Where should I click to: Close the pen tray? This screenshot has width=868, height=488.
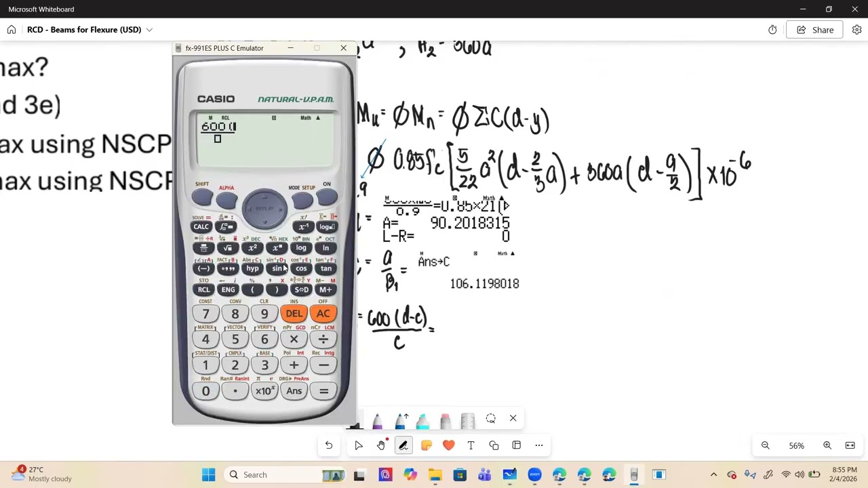click(x=513, y=418)
